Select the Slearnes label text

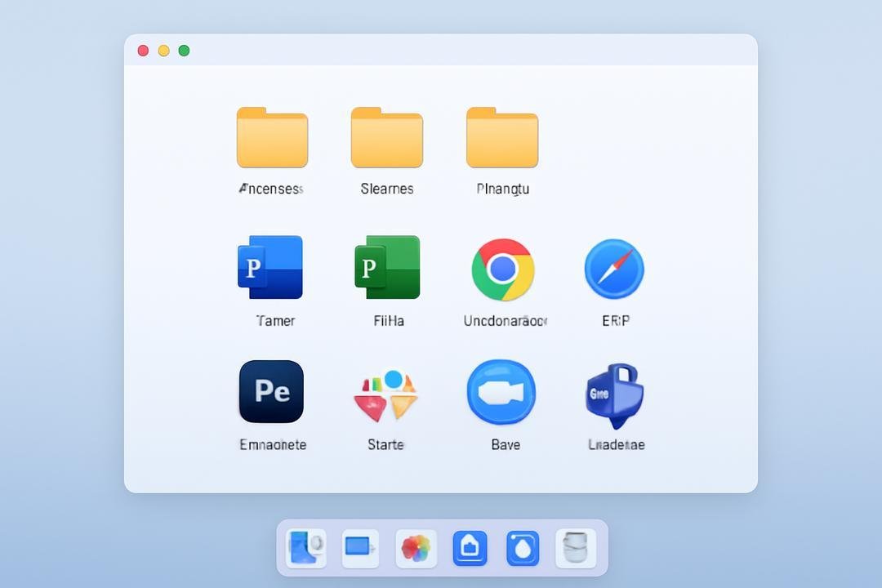point(387,189)
